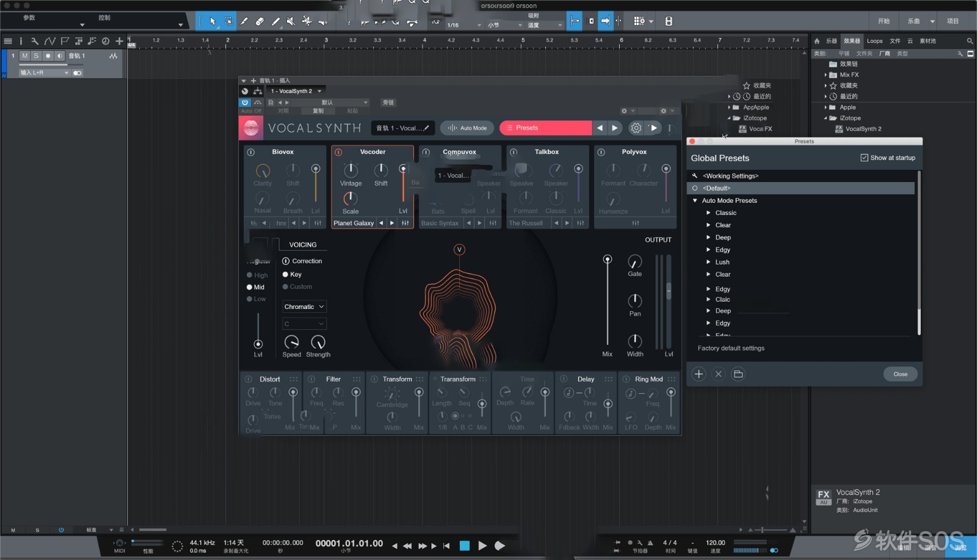This screenshot has height=560, width=977.
Task: Select Mid range radio option
Action: click(249, 287)
